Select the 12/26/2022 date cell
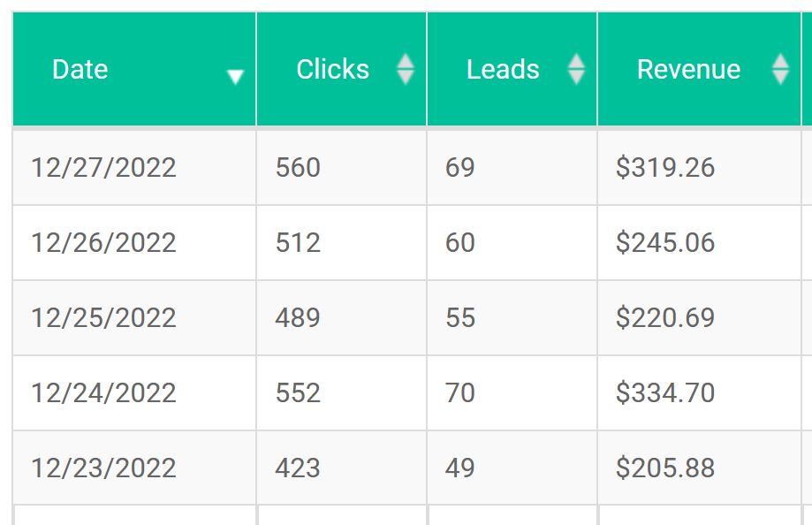This screenshot has width=812, height=525. tap(103, 242)
